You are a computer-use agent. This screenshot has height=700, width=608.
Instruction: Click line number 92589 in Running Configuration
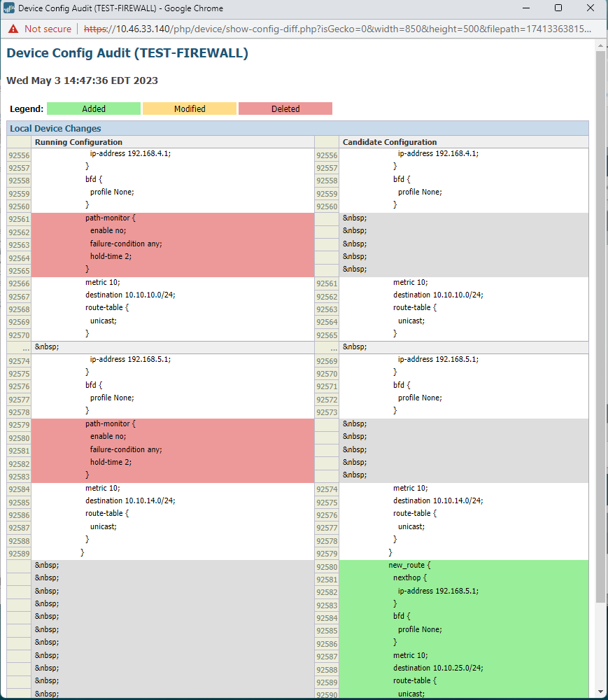[x=19, y=554]
